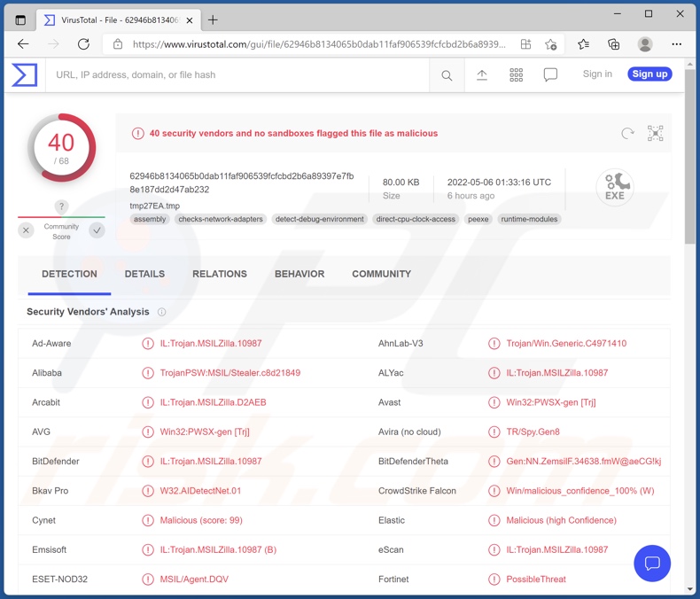700x599 pixels.
Task: Click the tmp27EA.tmp file name
Action: point(154,206)
